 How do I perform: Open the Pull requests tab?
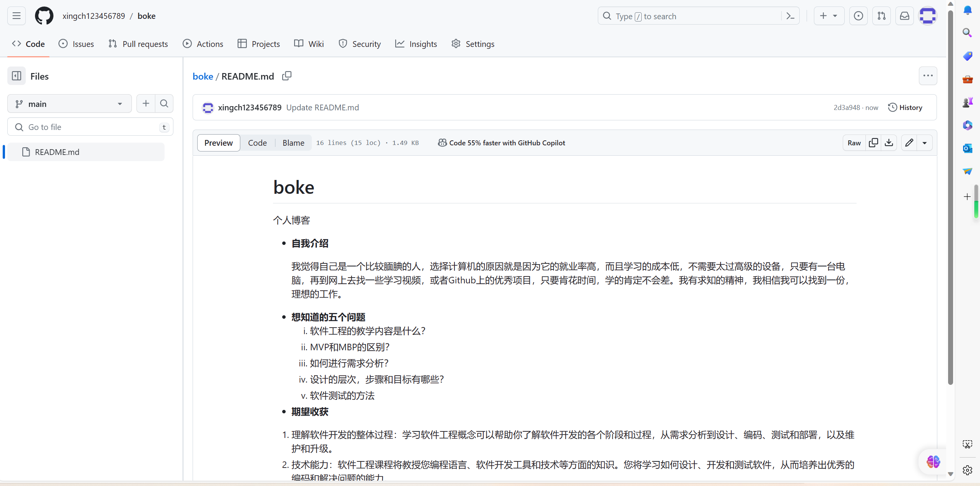click(x=138, y=44)
